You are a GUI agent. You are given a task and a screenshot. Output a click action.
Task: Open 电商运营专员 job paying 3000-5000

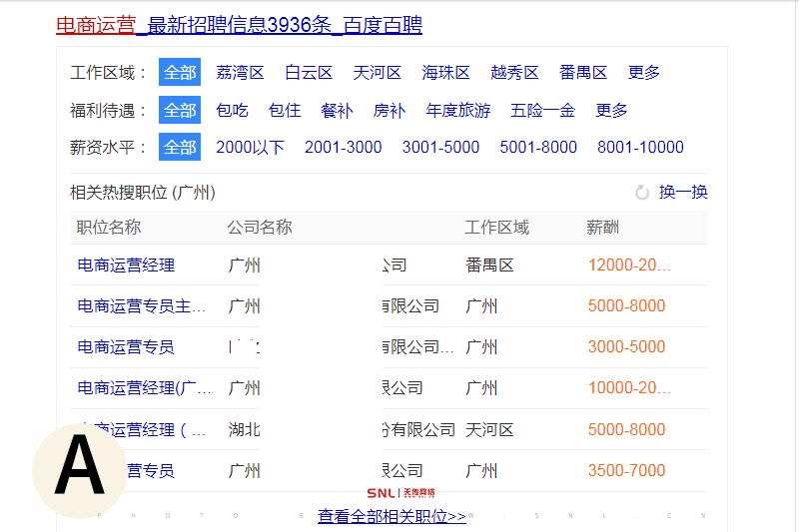[x=126, y=347]
